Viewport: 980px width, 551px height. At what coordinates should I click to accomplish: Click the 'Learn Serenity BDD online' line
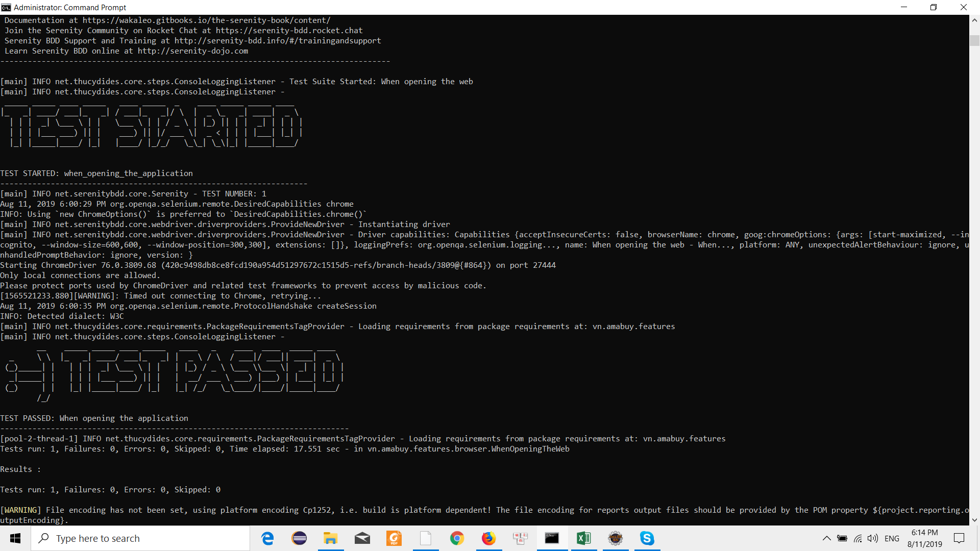click(127, 51)
